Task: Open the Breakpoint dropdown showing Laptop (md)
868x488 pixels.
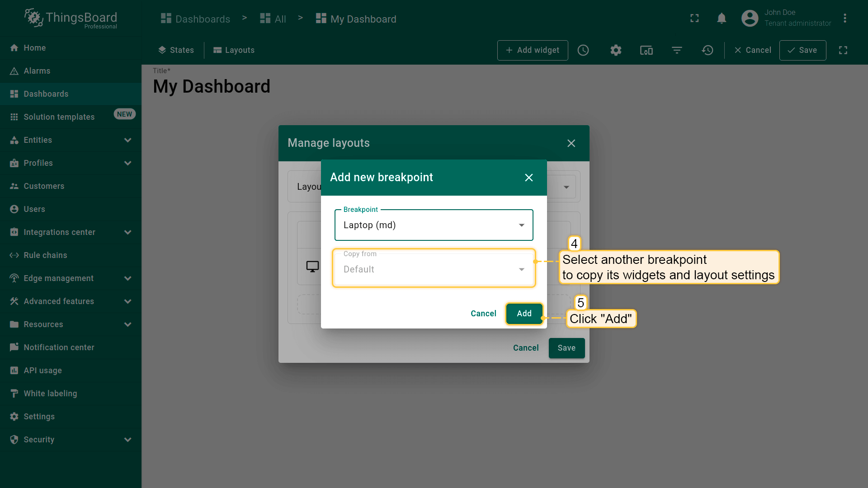Action: point(434,225)
